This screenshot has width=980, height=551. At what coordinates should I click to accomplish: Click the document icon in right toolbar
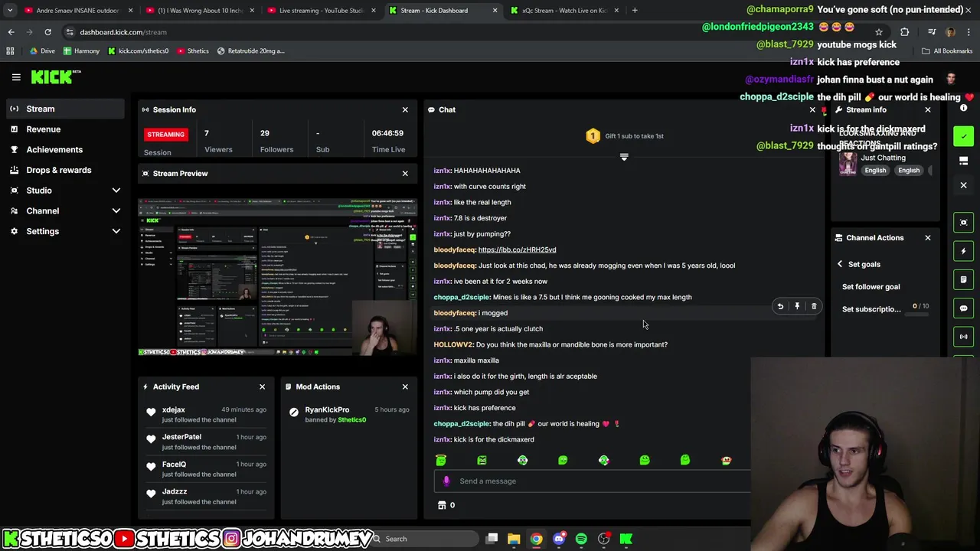(x=964, y=279)
